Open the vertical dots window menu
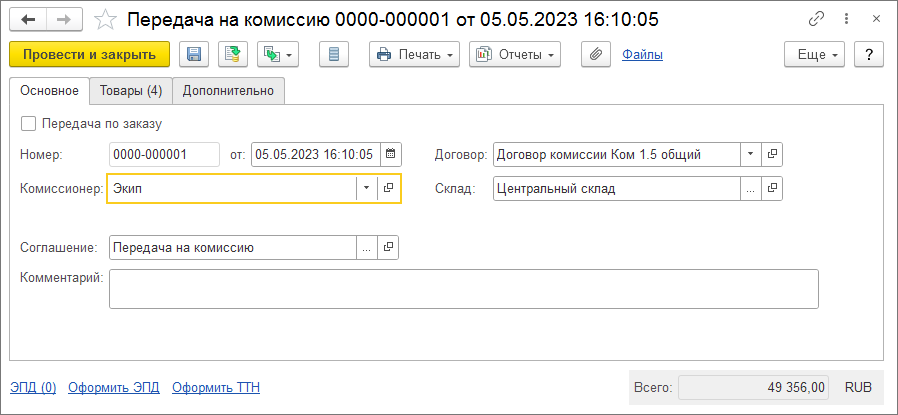The image size is (898, 415). tap(846, 19)
